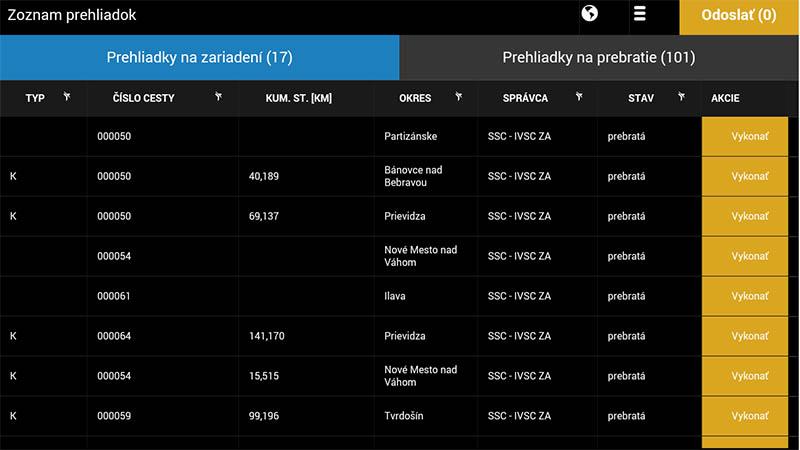Click the filter icon next to TYP
Image resolution: width=800 pixels, height=450 pixels.
click(x=67, y=96)
